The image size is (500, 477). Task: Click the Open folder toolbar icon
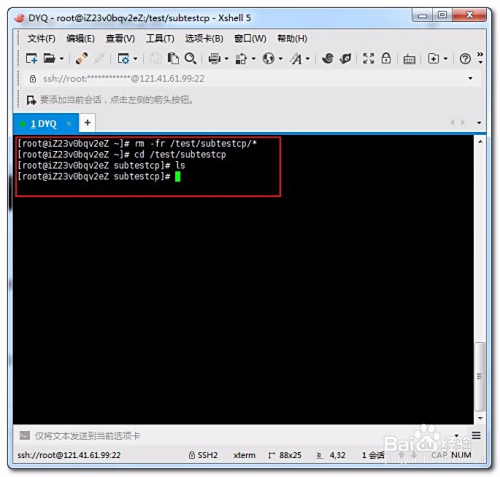[x=49, y=59]
